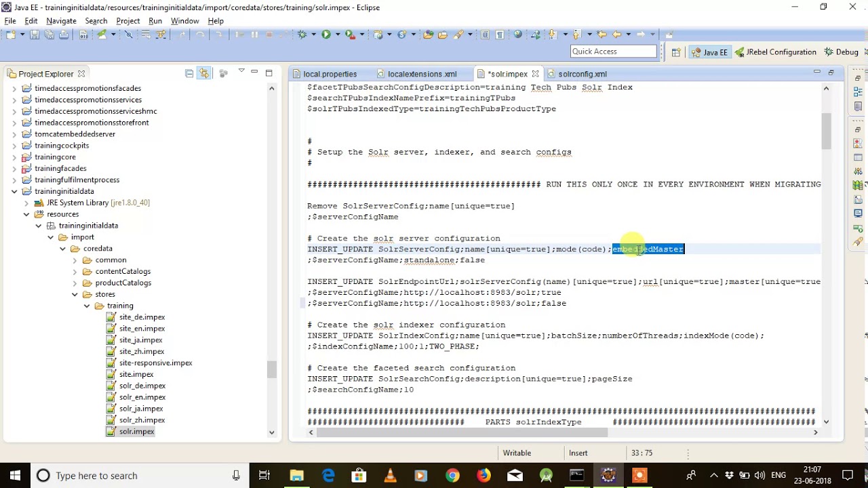Open File Explorer from the taskbar
Image resolution: width=868 pixels, height=488 pixels.
pyautogui.click(x=297, y=476)
